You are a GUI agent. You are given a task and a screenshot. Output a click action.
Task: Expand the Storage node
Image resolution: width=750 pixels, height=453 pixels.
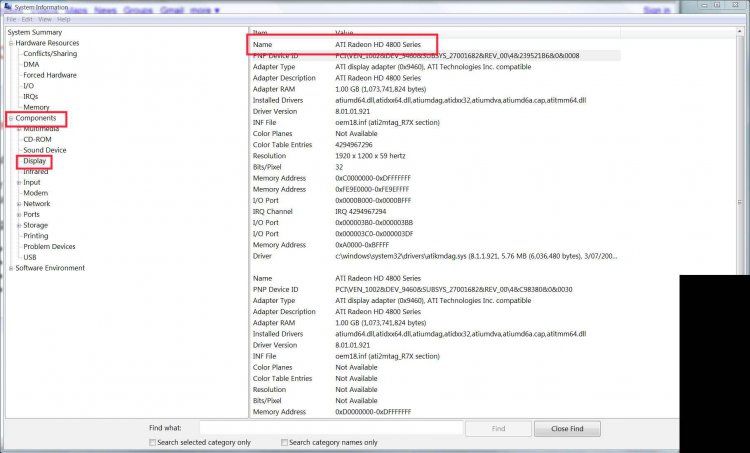pyautogui.click(x=19, y=225)
